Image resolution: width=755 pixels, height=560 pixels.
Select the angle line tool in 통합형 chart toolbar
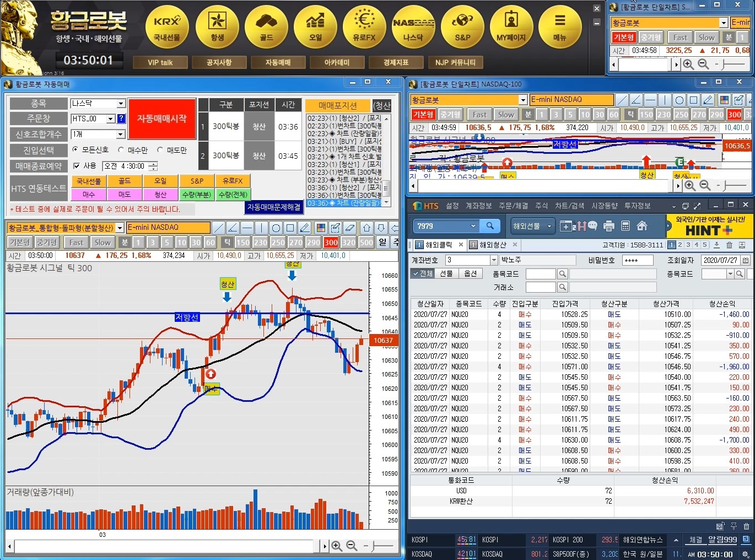coord(233,228)
